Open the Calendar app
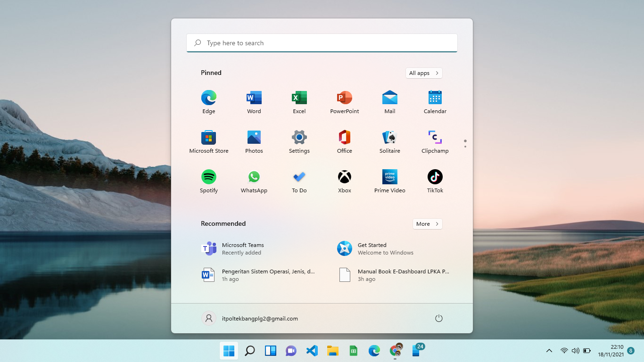The width and height of the screenshot is (644, 362). point(435,102)
